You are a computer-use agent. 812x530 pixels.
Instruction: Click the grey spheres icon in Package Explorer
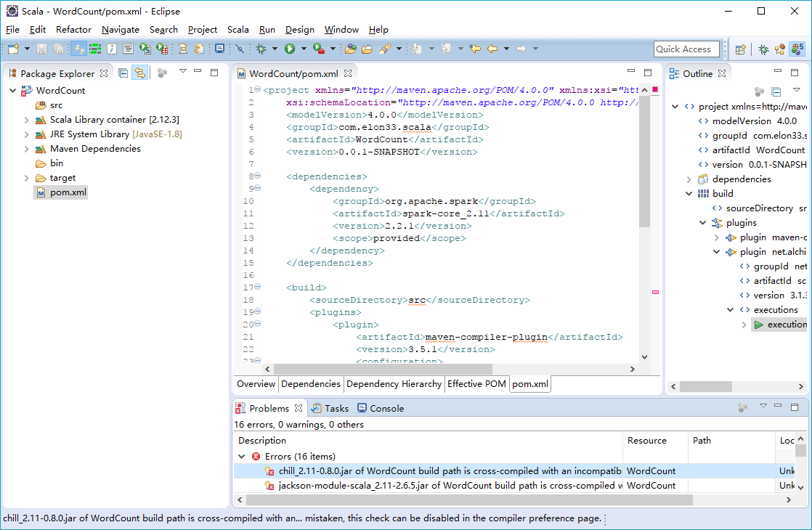coord(162,73)
